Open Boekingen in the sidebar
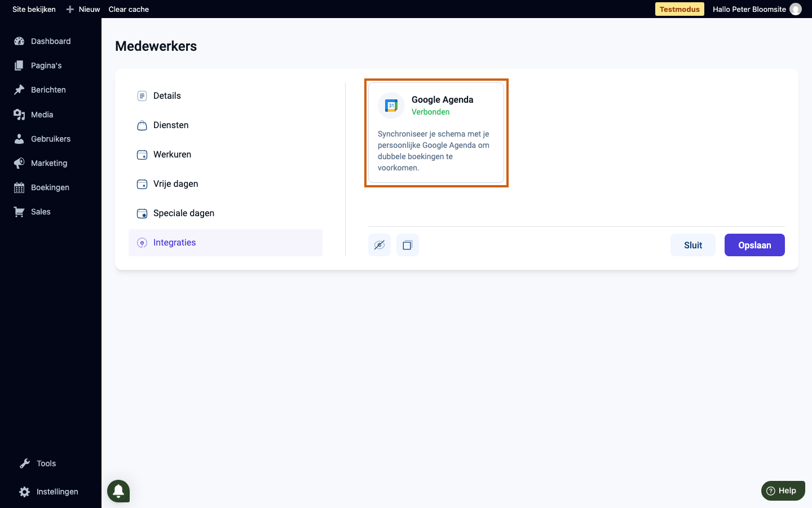The height and width of the screenshot is (508, 812). coord(51,187)
